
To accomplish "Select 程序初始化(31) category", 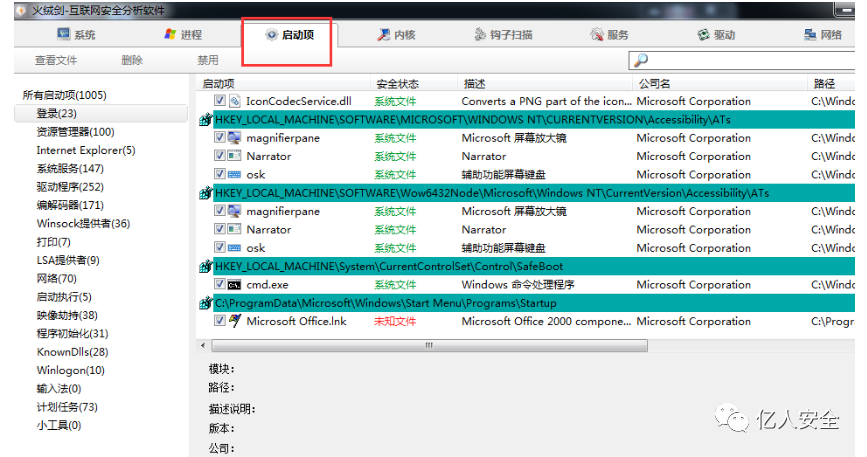I will pos(72,333).
